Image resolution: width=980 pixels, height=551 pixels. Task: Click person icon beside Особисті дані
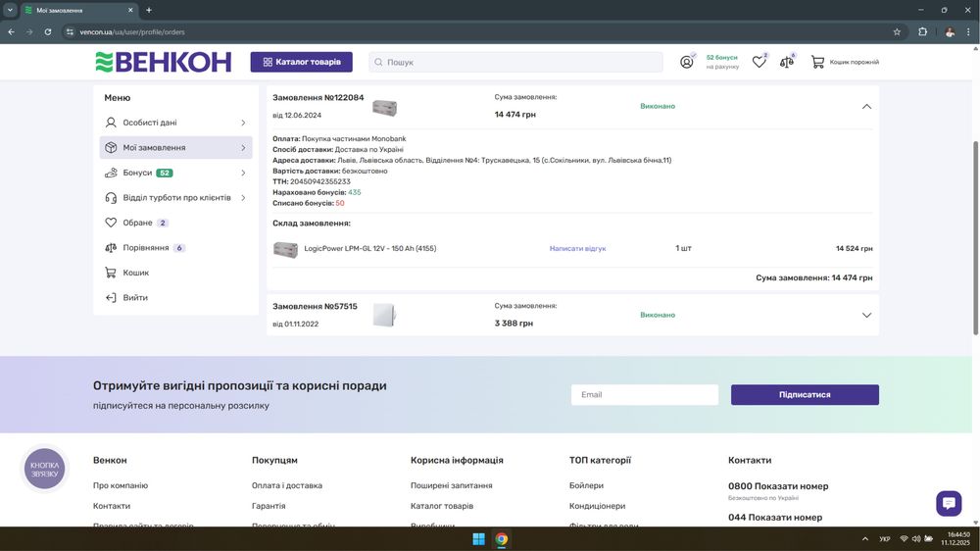point(111,123)
